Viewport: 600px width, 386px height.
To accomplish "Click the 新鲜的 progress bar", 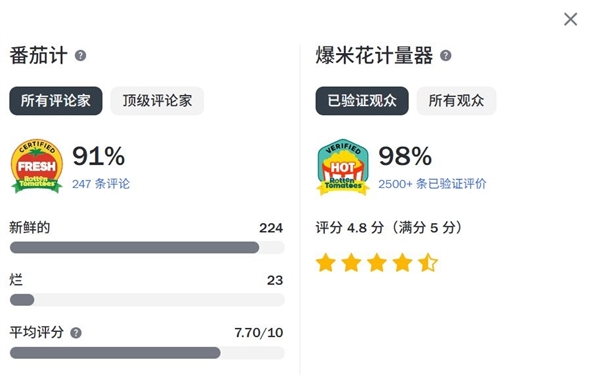I will pyautogui.click(x=147, y=248).
